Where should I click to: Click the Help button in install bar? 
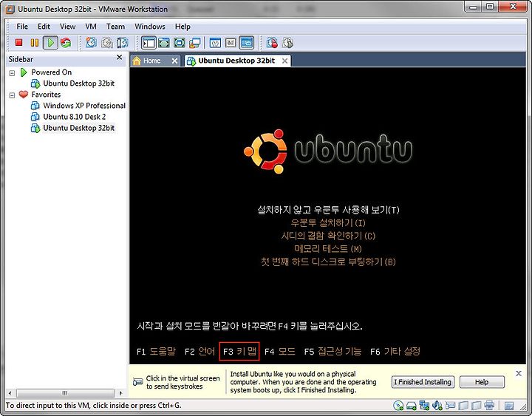(482, 382)
